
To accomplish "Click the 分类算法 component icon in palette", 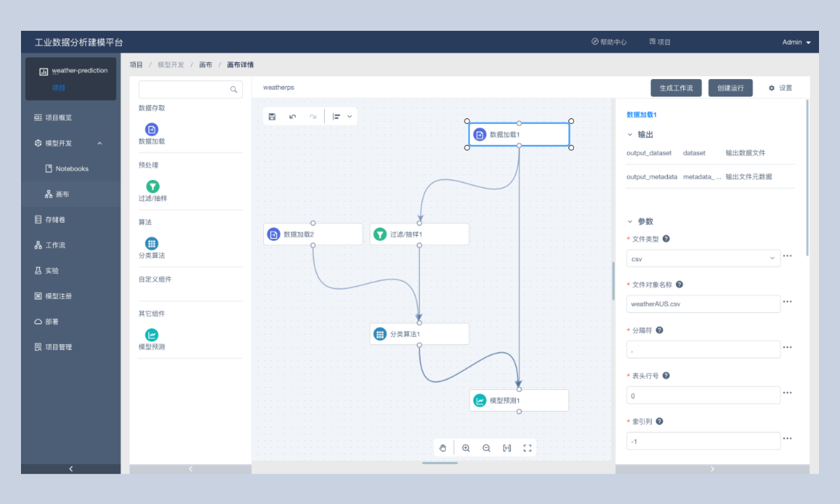I will [152, 244].
